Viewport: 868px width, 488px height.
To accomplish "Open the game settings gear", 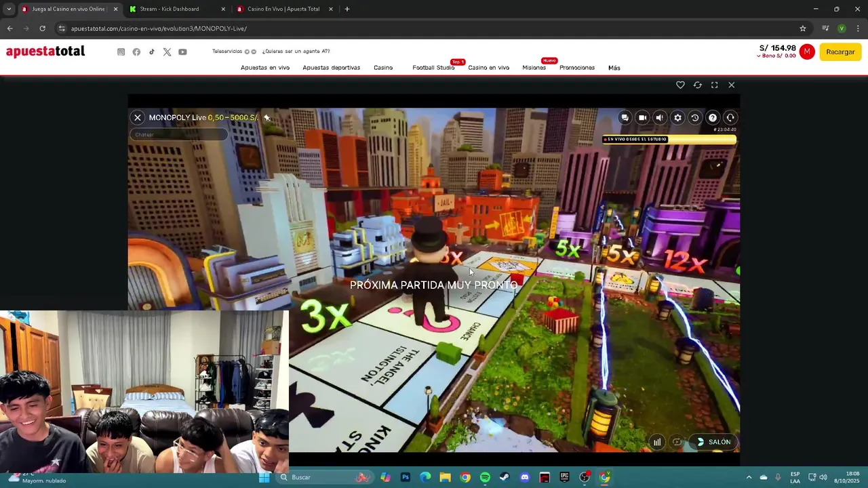I will coord(677,118).
